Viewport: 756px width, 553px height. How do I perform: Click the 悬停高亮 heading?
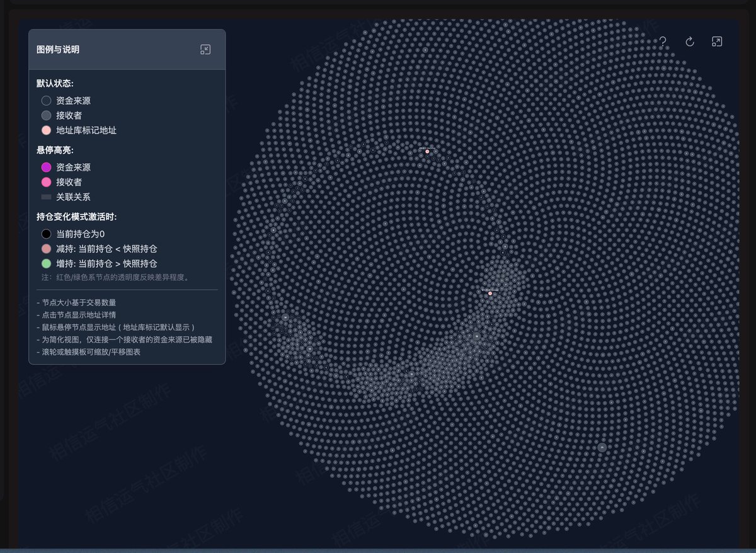pos(55,150)
